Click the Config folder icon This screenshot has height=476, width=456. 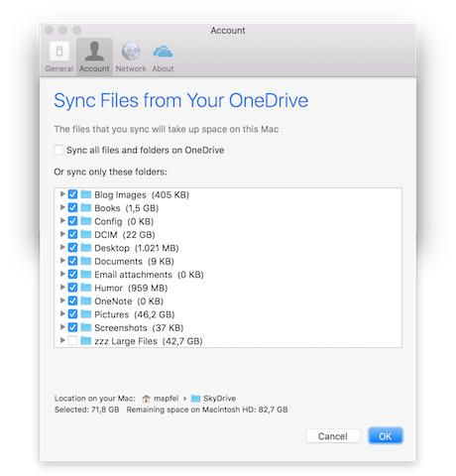click(x=86, y=221)
